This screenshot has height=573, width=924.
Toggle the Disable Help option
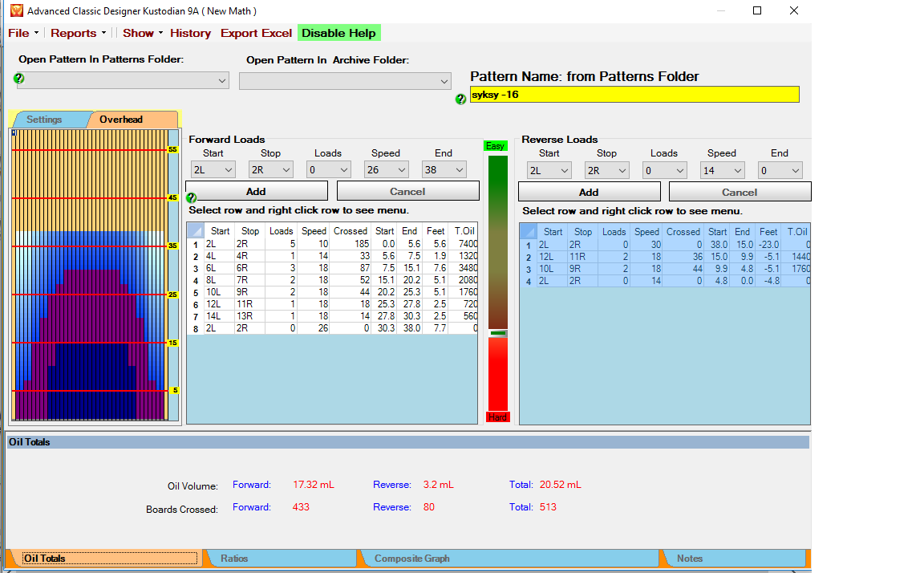tap(338, 33)
